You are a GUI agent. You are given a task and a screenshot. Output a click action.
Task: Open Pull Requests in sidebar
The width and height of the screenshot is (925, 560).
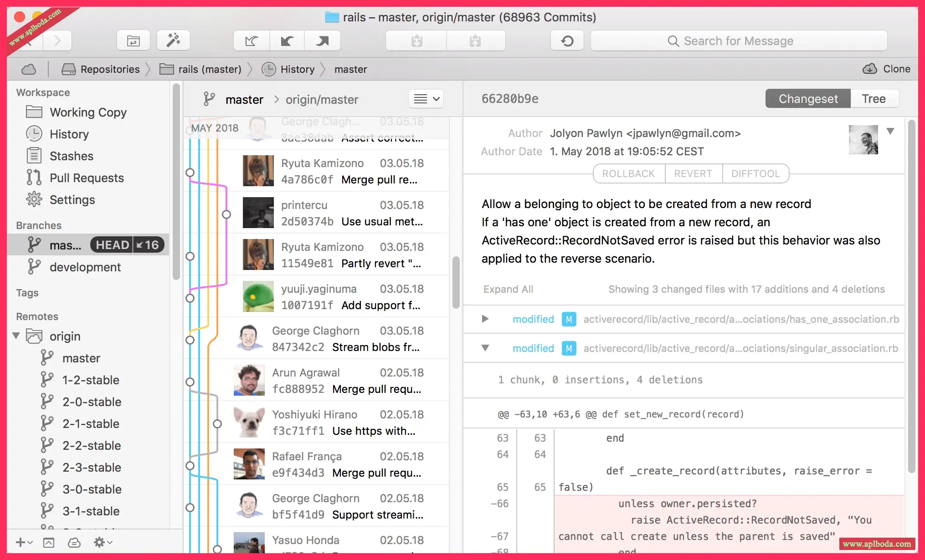(x=87, y=178)
